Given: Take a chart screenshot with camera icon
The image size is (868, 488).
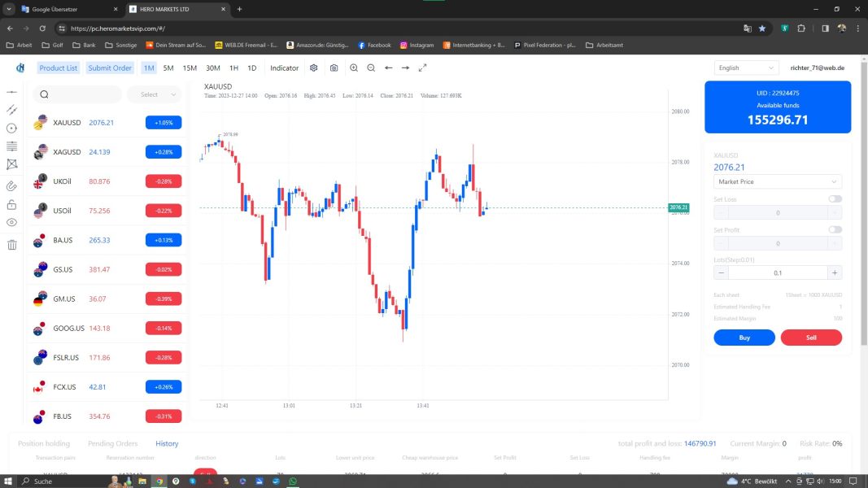Looking at the screenshot, I should click(x=334, y=68).
